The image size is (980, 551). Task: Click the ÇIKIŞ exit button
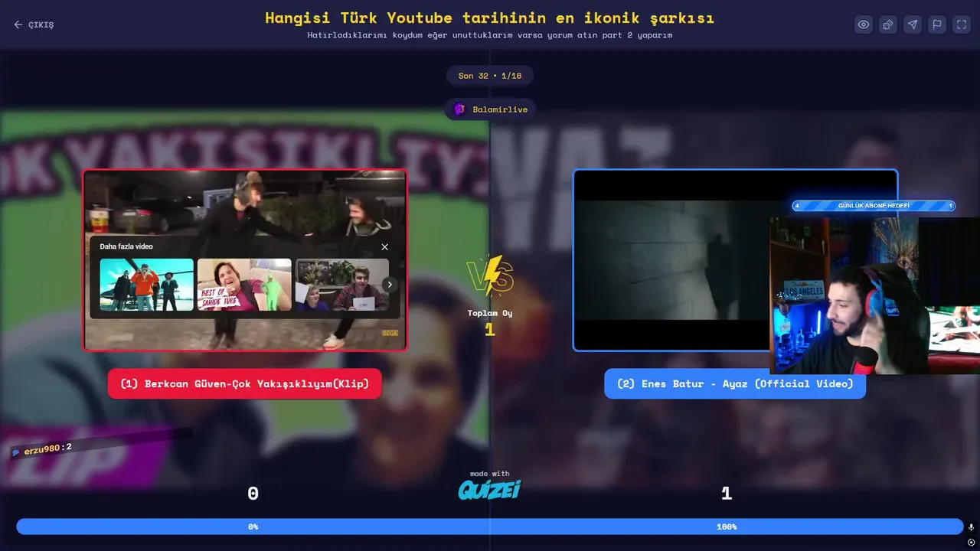click(x=34, y=24)
